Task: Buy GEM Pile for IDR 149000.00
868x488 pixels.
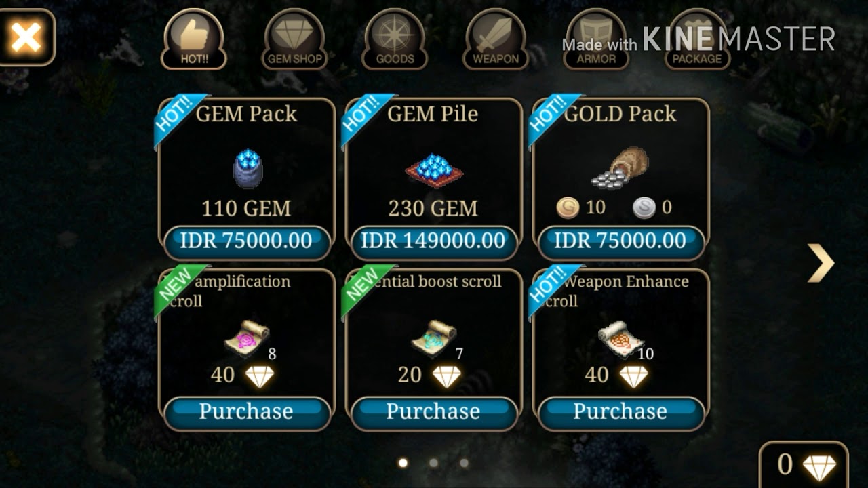Action: pyautogui.click(x=433, y=242)
